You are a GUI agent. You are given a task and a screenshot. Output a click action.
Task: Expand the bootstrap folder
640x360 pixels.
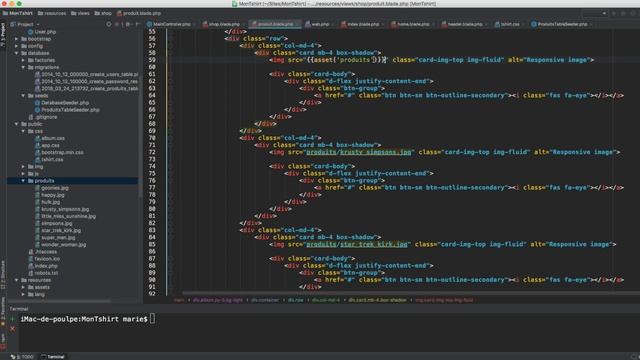pos(17,39)
